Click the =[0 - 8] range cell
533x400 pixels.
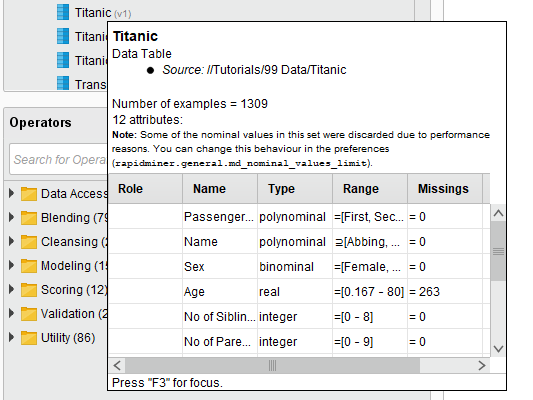coord(370,317)
